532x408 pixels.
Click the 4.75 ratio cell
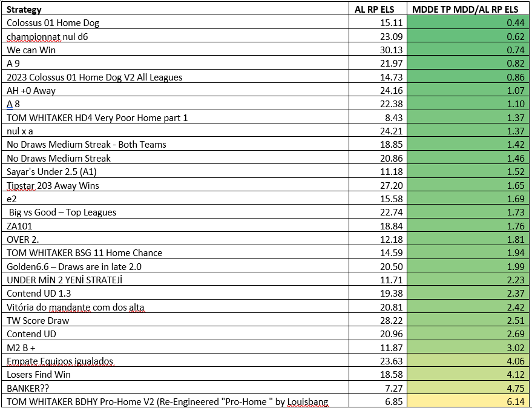tap(468, 388)
